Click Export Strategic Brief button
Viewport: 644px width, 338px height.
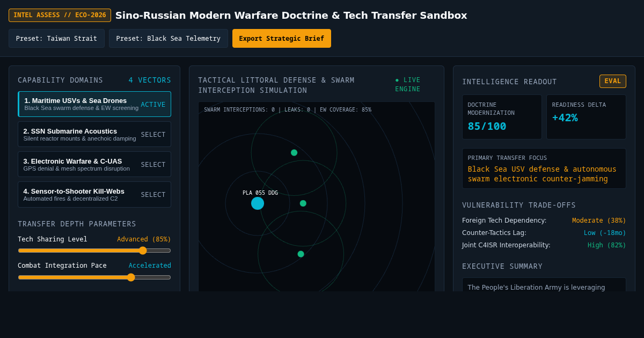click(282, 39)
